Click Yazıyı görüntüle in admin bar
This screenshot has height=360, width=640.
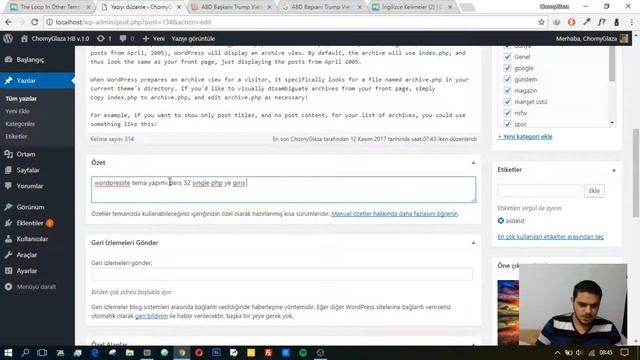point(193,39)
